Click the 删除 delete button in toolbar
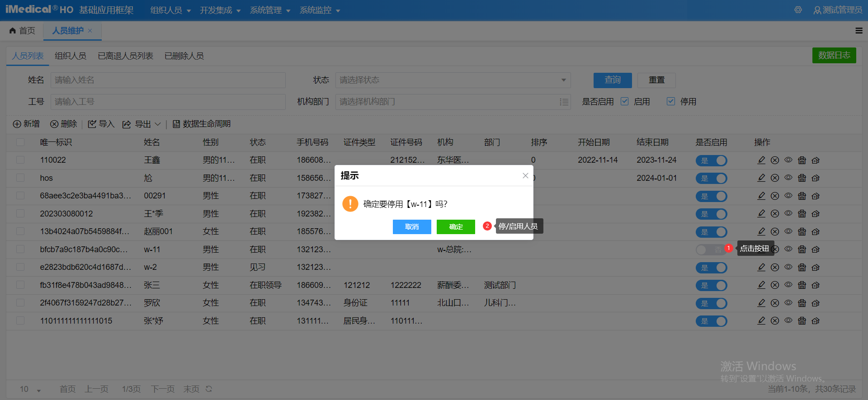Screen dimensions: 868x400 (x=64, y=124)
